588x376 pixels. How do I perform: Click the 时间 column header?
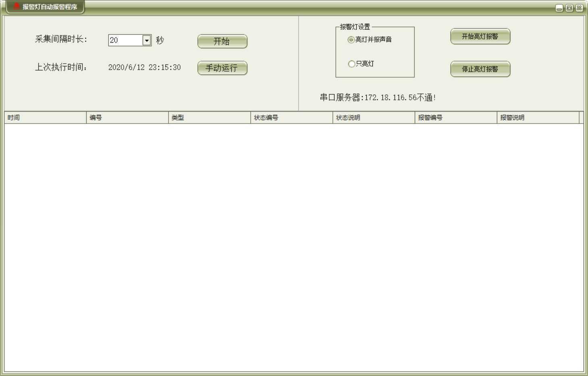[x=45, y=118]
